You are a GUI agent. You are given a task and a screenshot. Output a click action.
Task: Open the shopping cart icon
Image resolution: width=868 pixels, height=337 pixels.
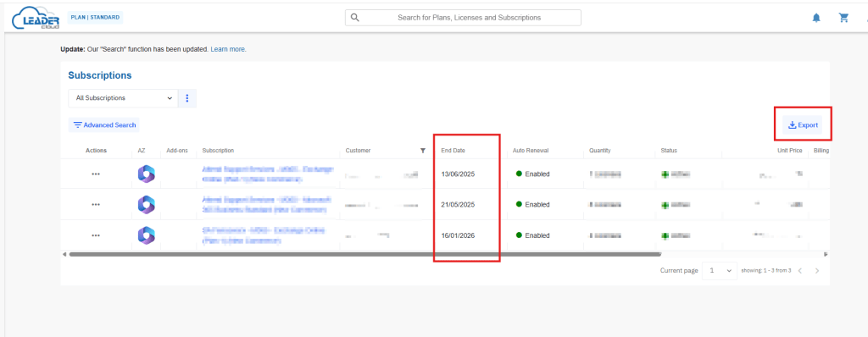843,18
